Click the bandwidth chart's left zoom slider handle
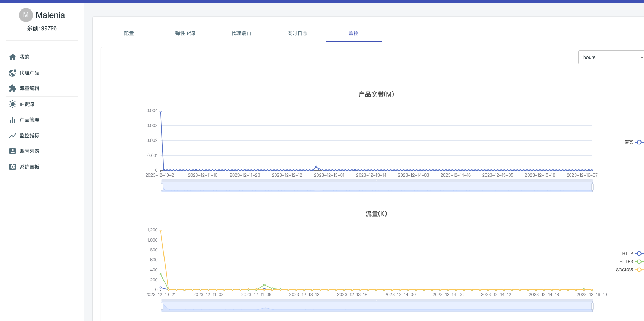 click(x=162, y=187)
